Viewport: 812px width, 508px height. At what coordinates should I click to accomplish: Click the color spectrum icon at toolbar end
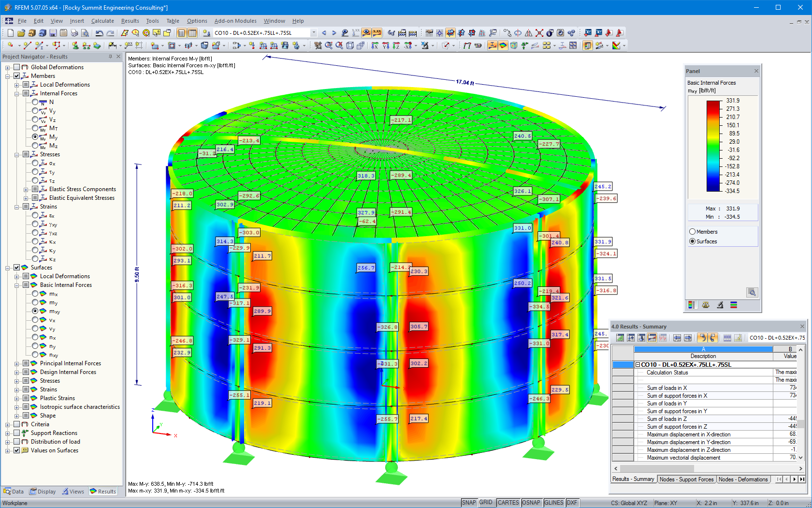click(616, 45)
